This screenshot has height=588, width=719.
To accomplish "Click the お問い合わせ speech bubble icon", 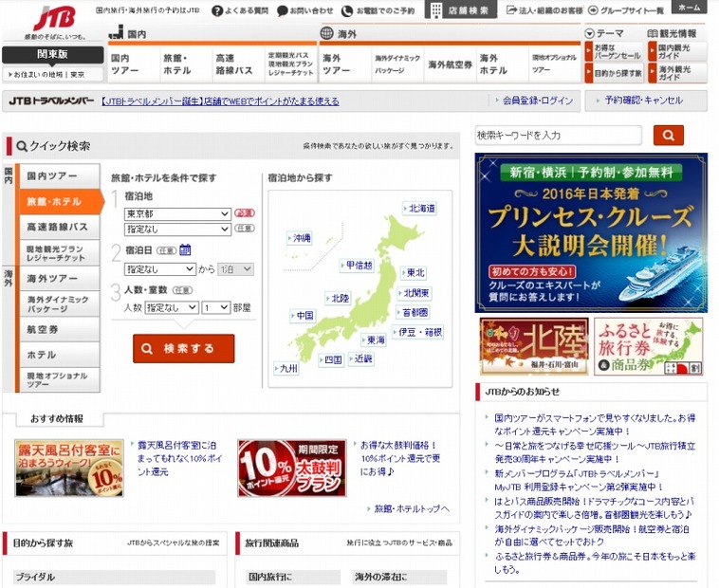I will (283, 11).
